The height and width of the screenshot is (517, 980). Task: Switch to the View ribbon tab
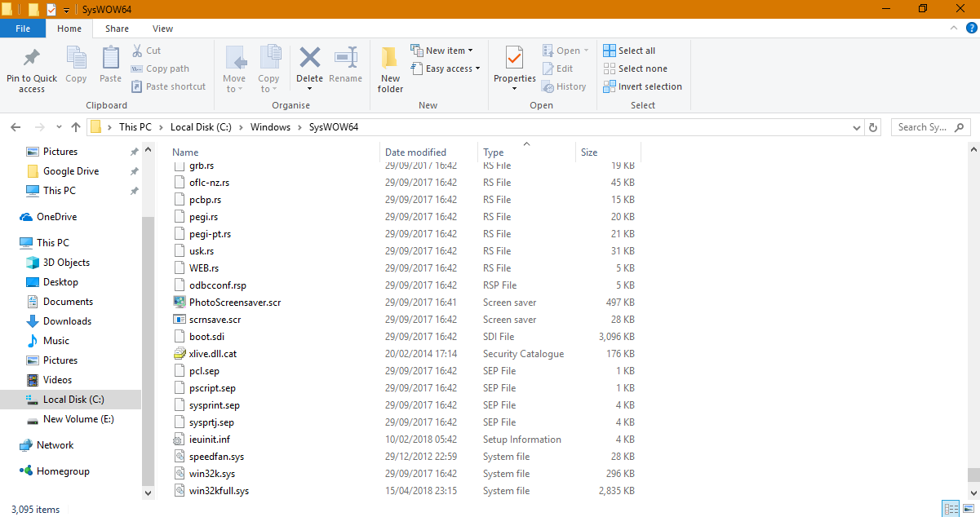[x=162, y=29]
